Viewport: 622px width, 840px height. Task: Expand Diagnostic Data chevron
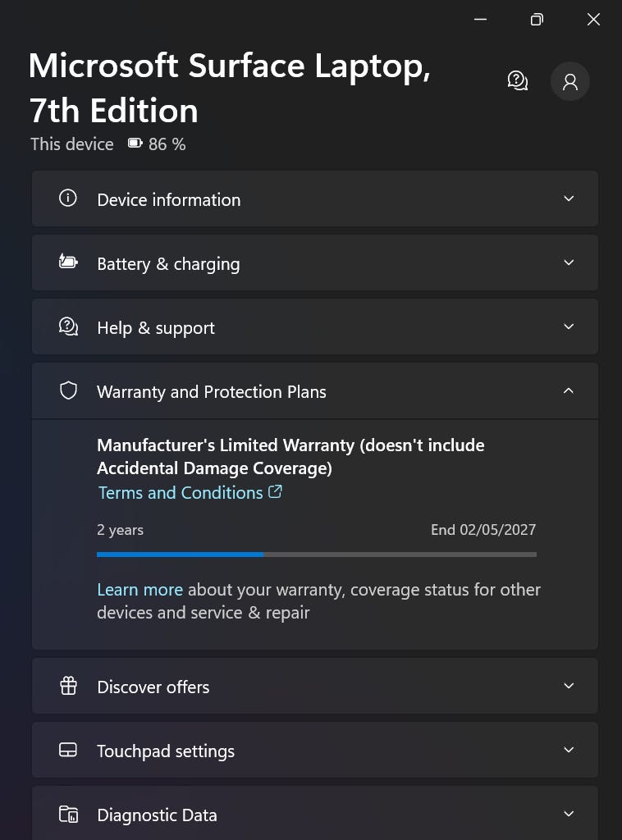pos(569,814)
